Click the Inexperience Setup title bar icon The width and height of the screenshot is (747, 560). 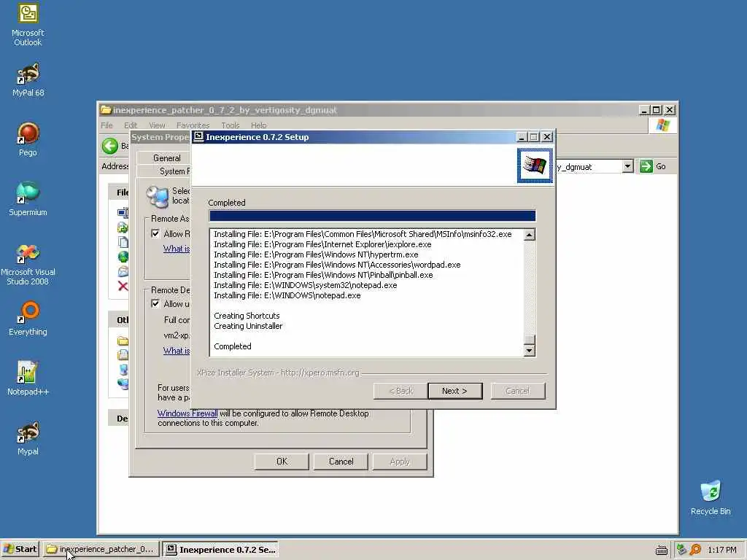[x=198, y=137]
